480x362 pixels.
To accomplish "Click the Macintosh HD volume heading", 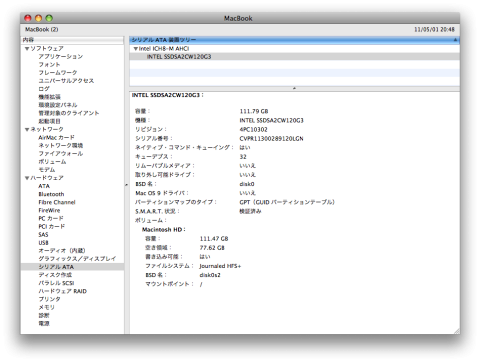I will click(164, 230).
